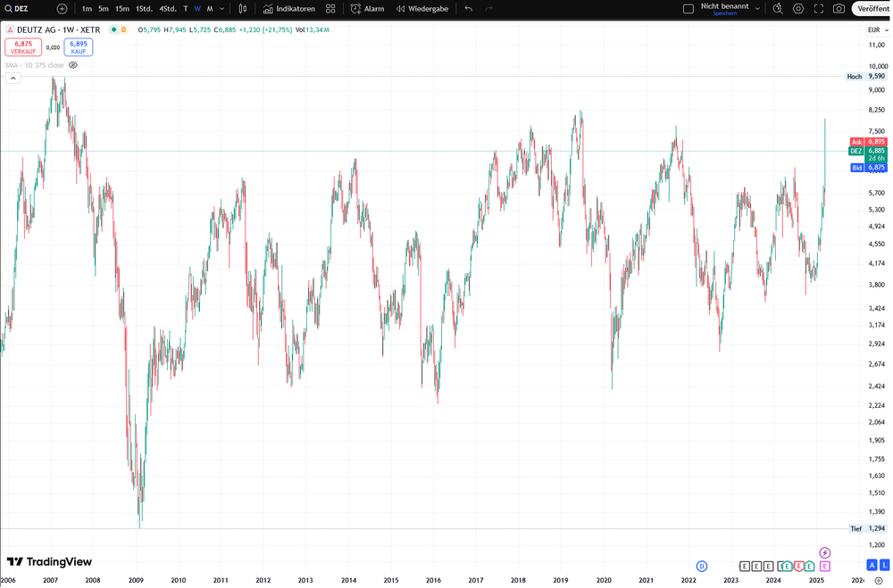Select the layout setup square icon
The image size is (893, 588).
(x=688, y=9)
